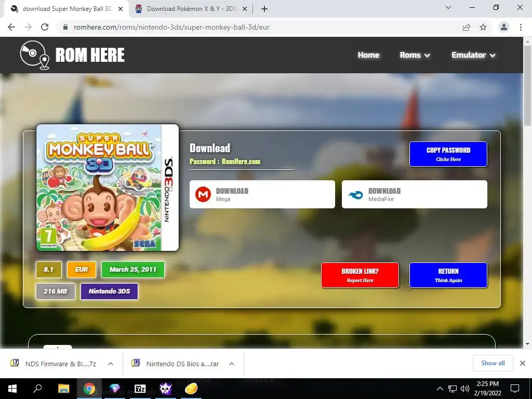Viewport: 532px width, 399px height.
Task: Show all downloads
Action: pyautogui.click(x=493, y=363)
